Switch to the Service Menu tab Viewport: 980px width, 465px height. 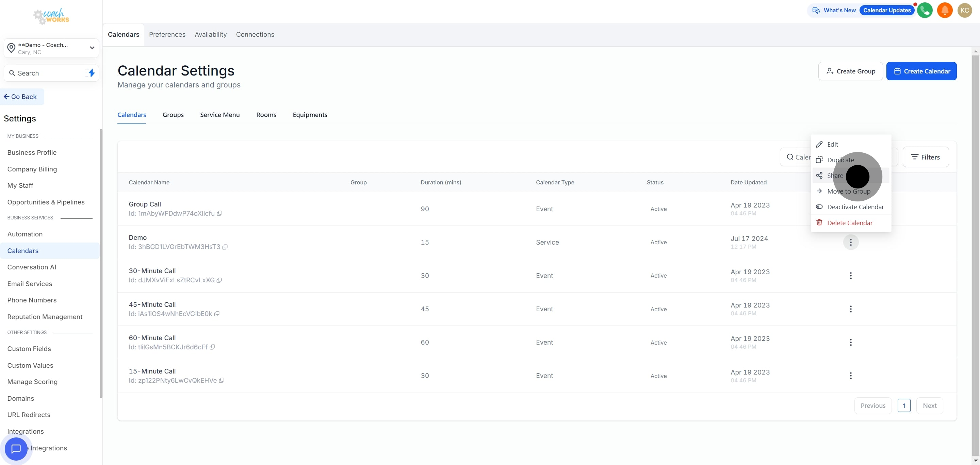click(x=220, y=115)
